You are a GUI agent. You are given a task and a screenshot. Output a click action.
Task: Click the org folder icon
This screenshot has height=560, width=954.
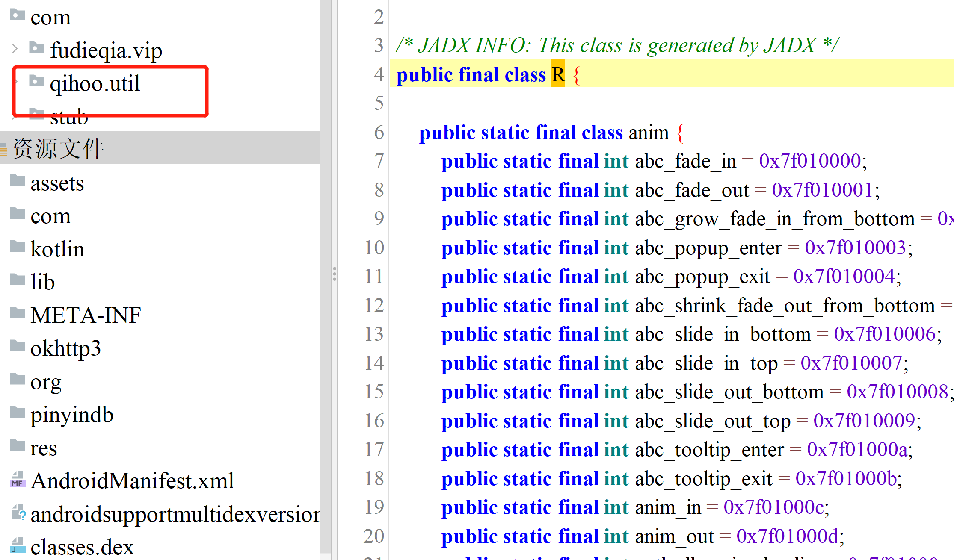pos(17,379)
